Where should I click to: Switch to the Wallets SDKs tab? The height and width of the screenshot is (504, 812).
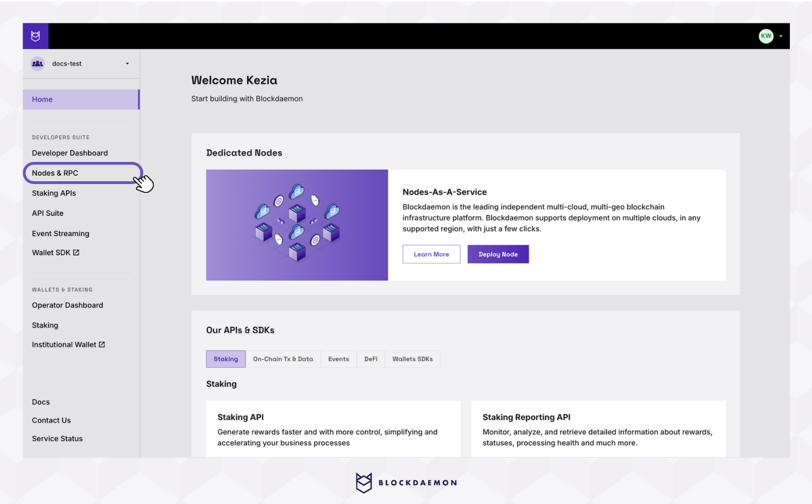point(413,359)
